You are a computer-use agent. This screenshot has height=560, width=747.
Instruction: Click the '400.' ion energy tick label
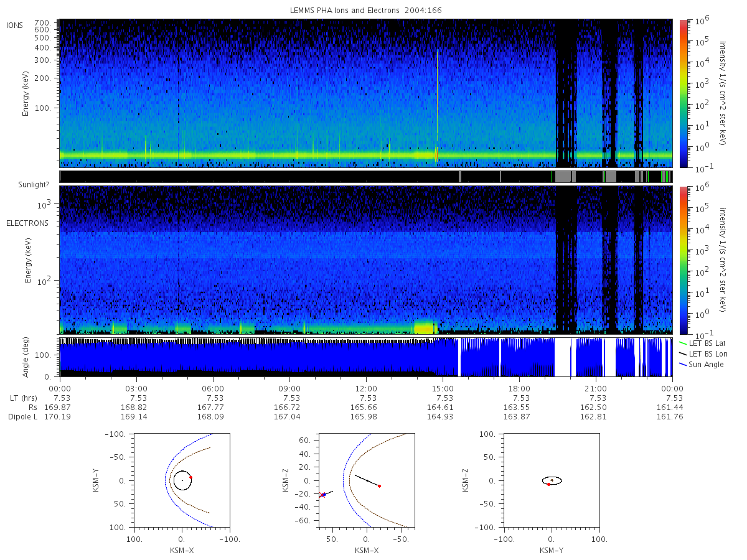pos(42,47)
